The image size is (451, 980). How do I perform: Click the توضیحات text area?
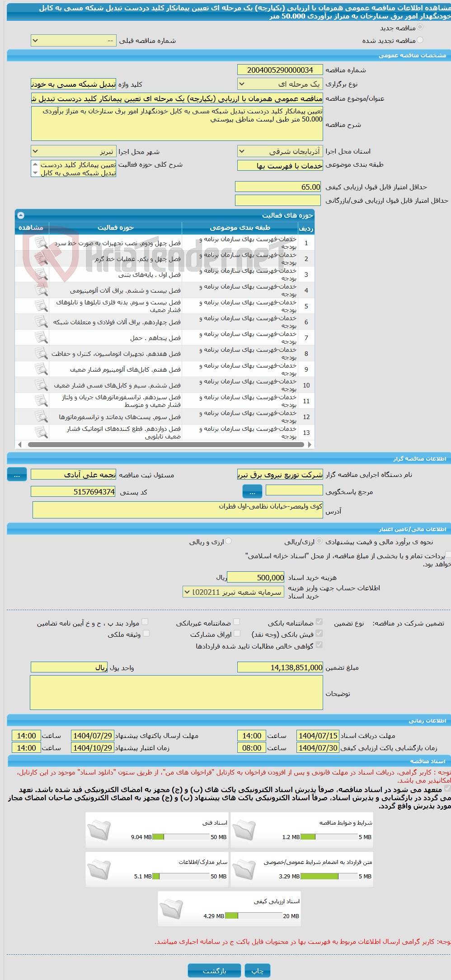click(x=177, y=692)
